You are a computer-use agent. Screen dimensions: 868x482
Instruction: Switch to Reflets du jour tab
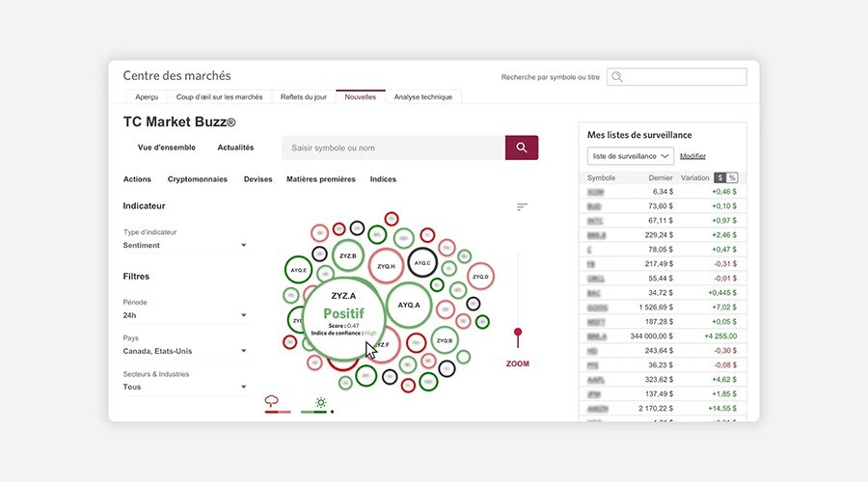coord(304,96)
